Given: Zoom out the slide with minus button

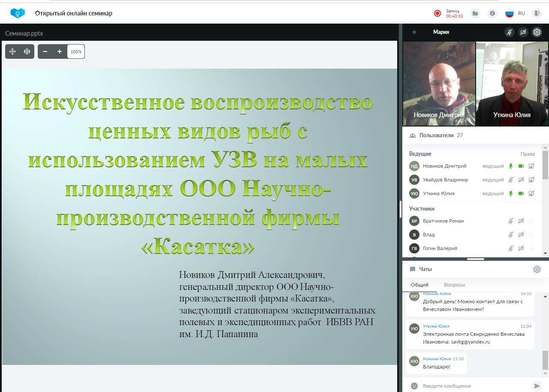Looking at the screenshot, I should 45,51.
